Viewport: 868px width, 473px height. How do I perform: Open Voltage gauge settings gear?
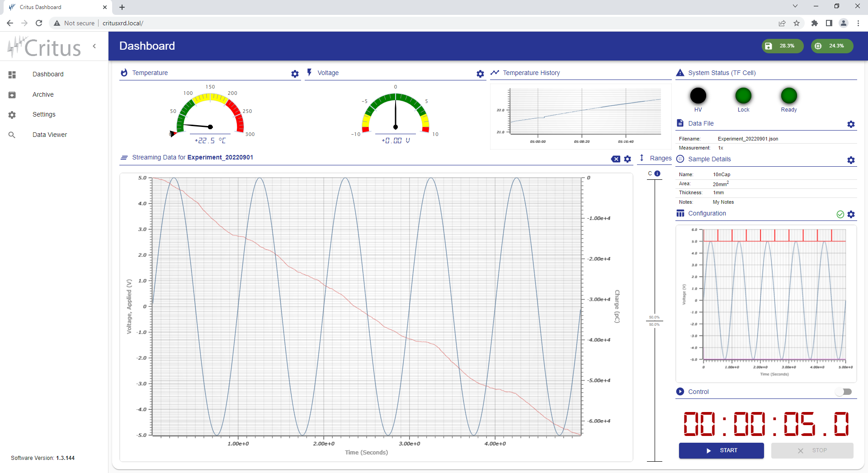point(480,74)
